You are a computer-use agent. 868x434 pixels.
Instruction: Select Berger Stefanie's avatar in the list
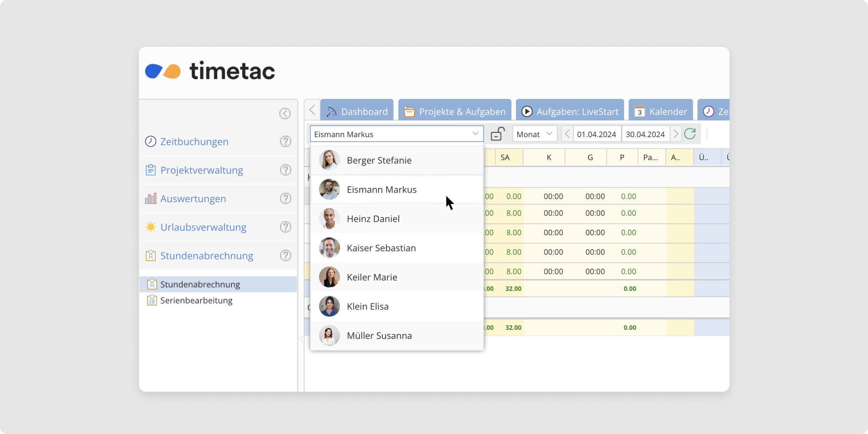pyautogui.click(x=329, y=160)
